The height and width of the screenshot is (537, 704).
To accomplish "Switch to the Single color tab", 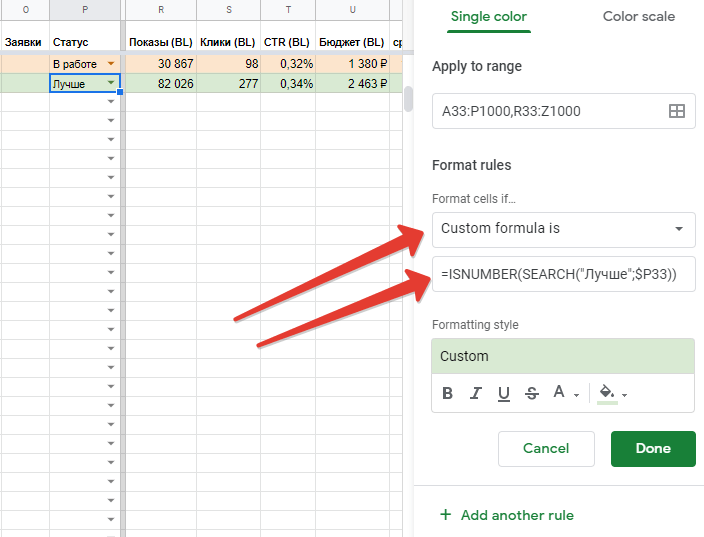I will click(x=488, y=17).
